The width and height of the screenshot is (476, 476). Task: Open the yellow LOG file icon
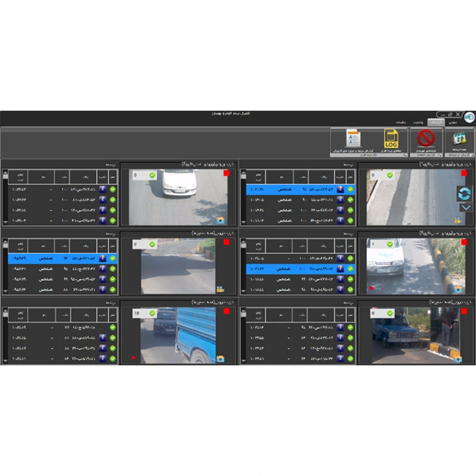point(391,138)
